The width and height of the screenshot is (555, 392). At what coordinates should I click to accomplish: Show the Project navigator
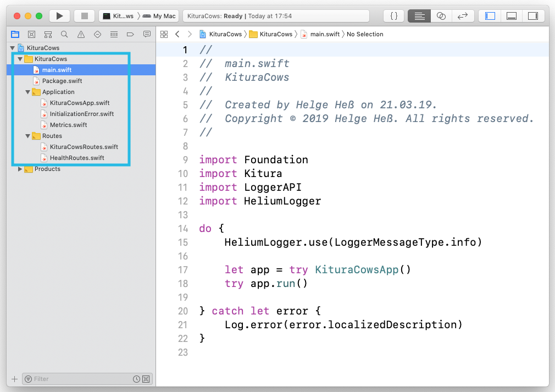[x=15, y=34]
